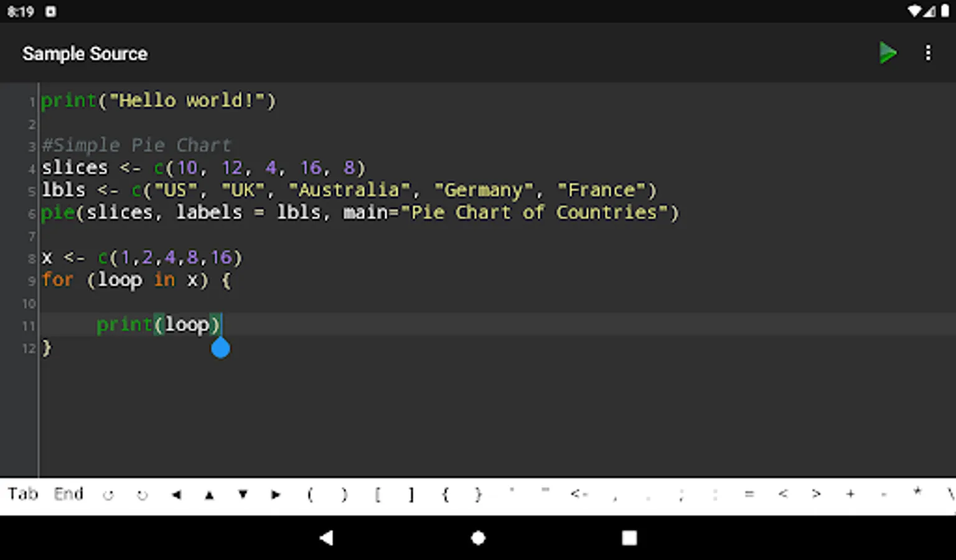The image size is (956, 560).
Task: Place cursor in print("Hello world!") line
Action: tap(158, 100)
